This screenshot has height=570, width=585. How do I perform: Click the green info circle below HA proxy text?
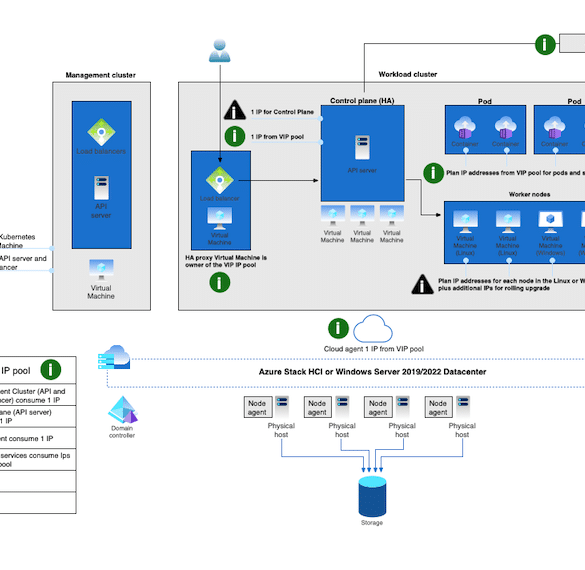[x=220, y=282]
